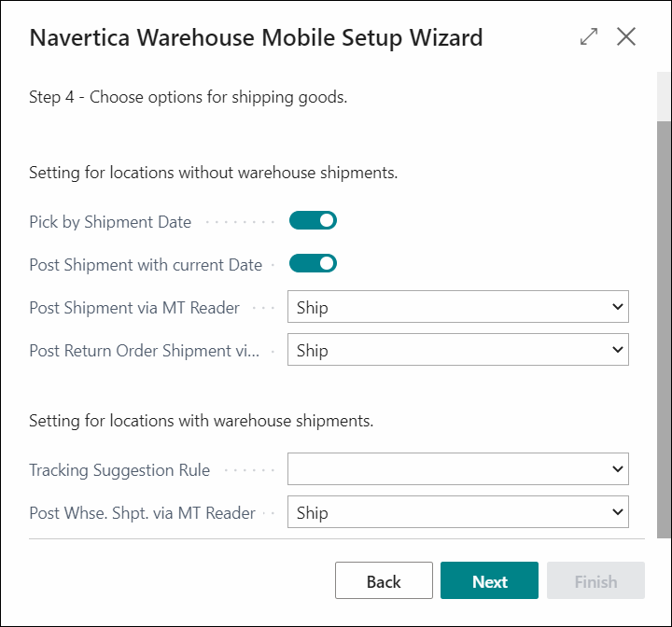Click the greyed-out Finish button

coord(595,580)
